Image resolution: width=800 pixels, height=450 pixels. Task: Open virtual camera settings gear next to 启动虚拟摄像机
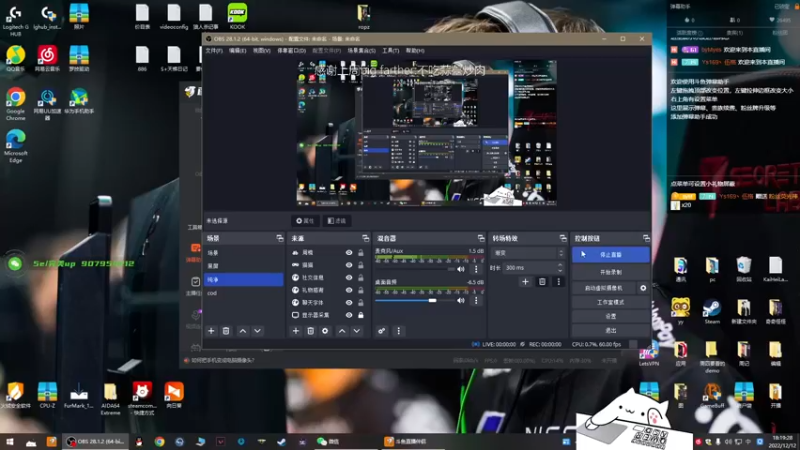coord(643,288)
